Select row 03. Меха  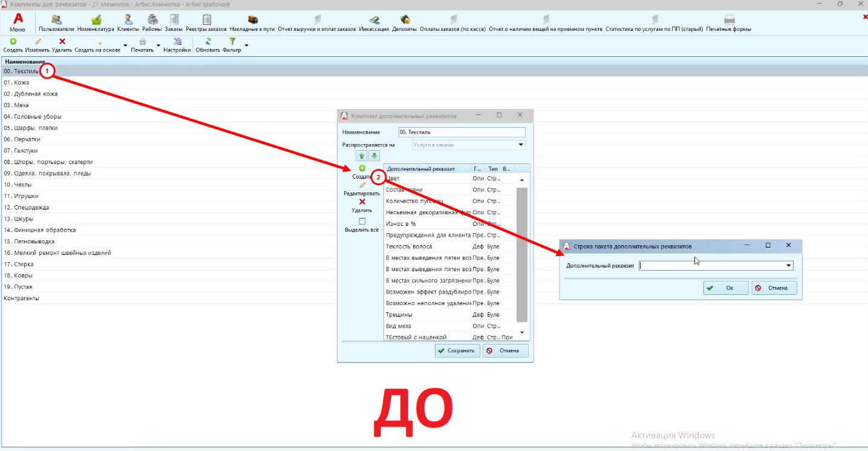click(434, 105)
